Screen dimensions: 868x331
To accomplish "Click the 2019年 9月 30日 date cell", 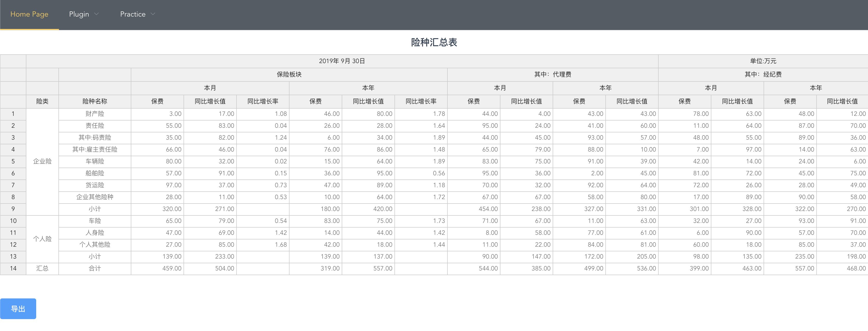I will coord(342,61).
